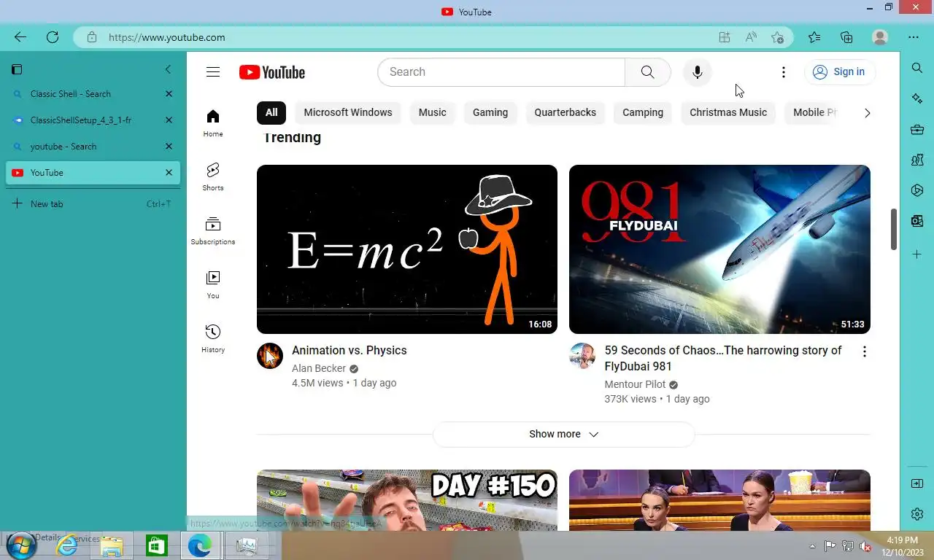Click the YouTube logo
This screenshot has width=934, height=560.
[272, 72]
